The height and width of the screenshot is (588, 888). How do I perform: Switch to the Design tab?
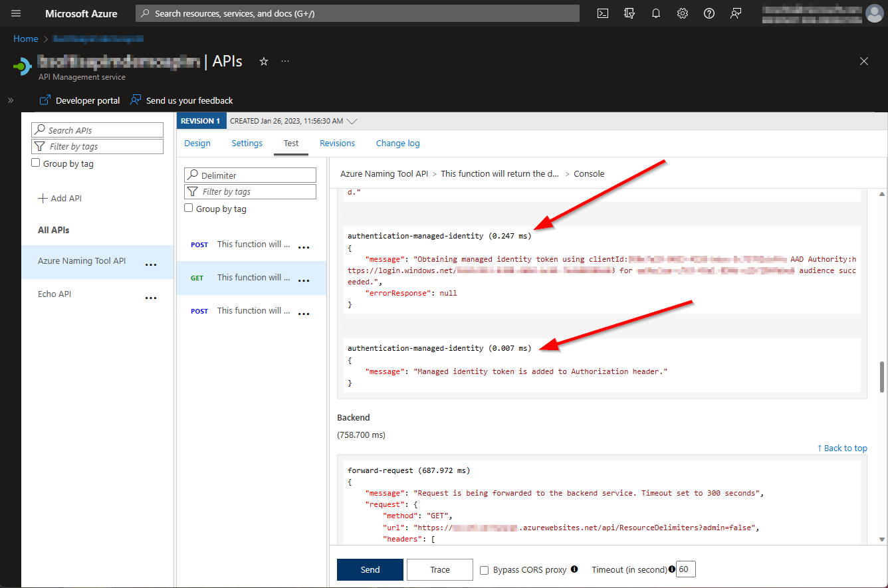(x=197, y=143)
